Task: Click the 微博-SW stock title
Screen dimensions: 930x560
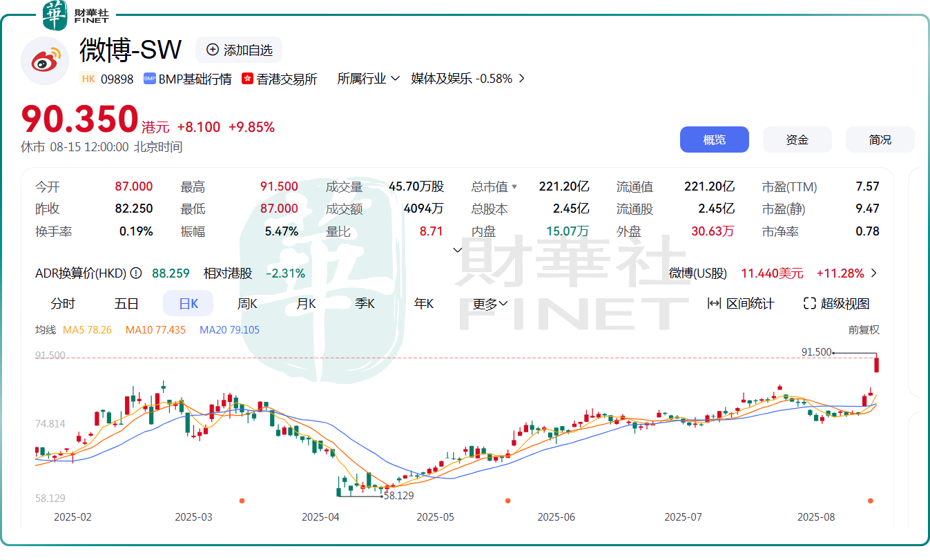Action: coord(130,50)
